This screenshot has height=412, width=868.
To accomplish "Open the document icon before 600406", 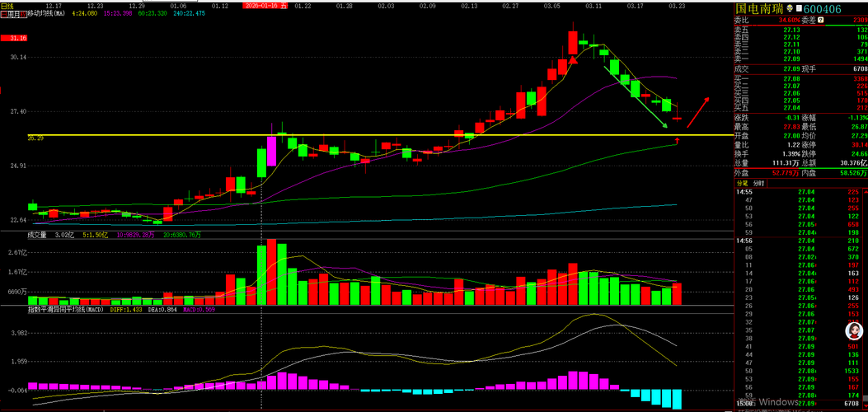I will [x=800, y=9].
